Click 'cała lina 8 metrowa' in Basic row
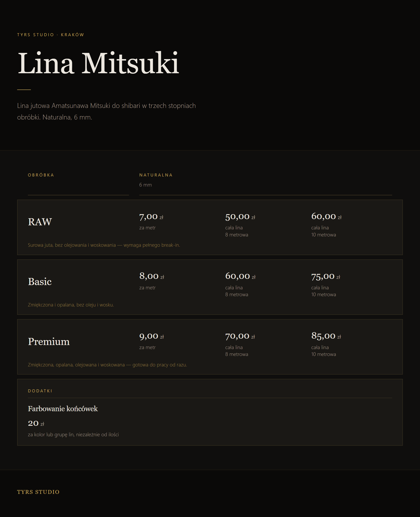Image resolution: width=420 pixels, height=517 pixels. 237,291
